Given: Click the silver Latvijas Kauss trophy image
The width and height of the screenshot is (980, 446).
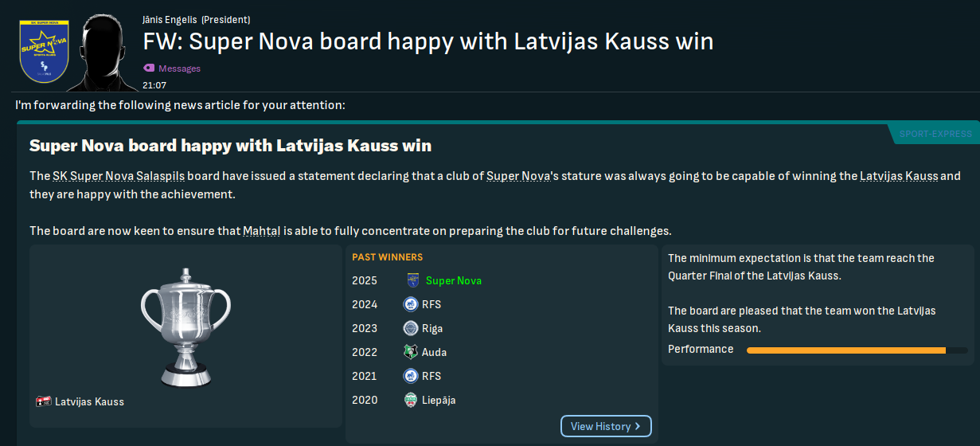Looking at the screenshot, I should click(x=185, y=327).
